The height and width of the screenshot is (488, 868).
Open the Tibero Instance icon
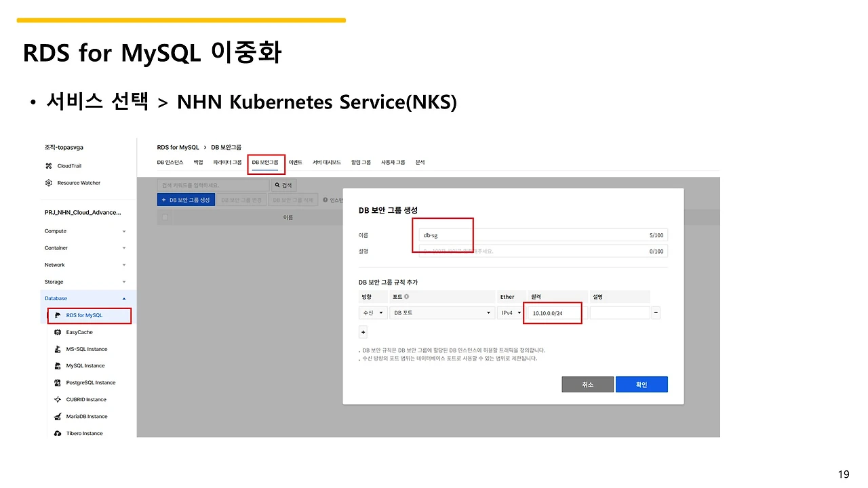(x=58, y=433)
